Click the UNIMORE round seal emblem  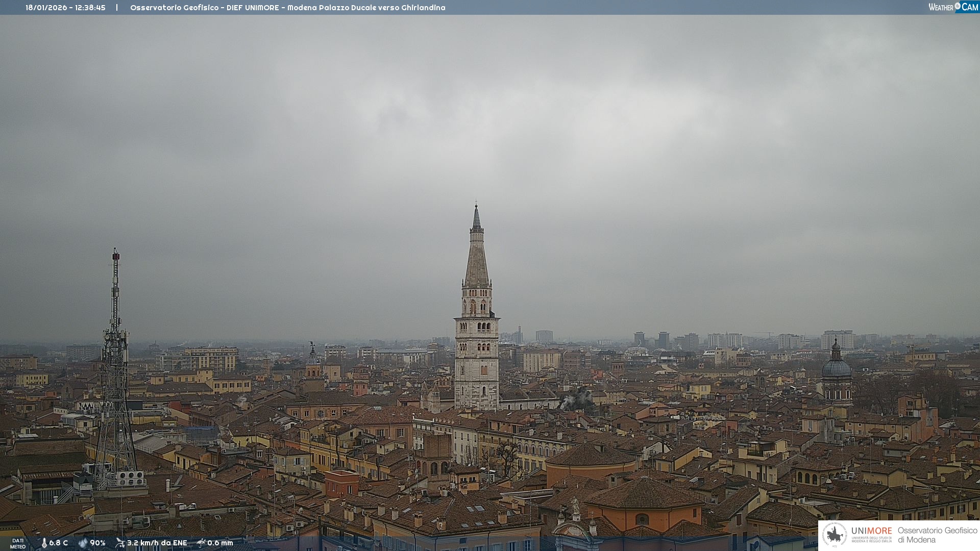point(835,535)
